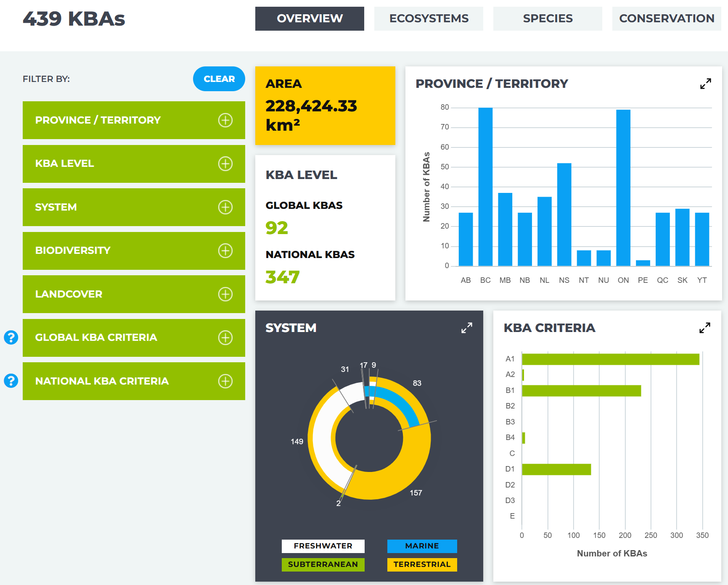Open help for National KBA Criteria

(x=11, y=381)
